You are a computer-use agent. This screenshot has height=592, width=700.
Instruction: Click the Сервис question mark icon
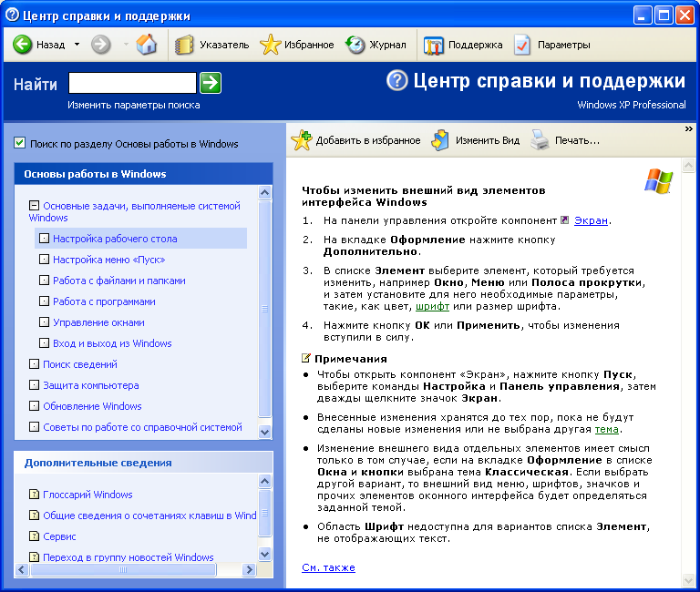[x=34, y=536]
